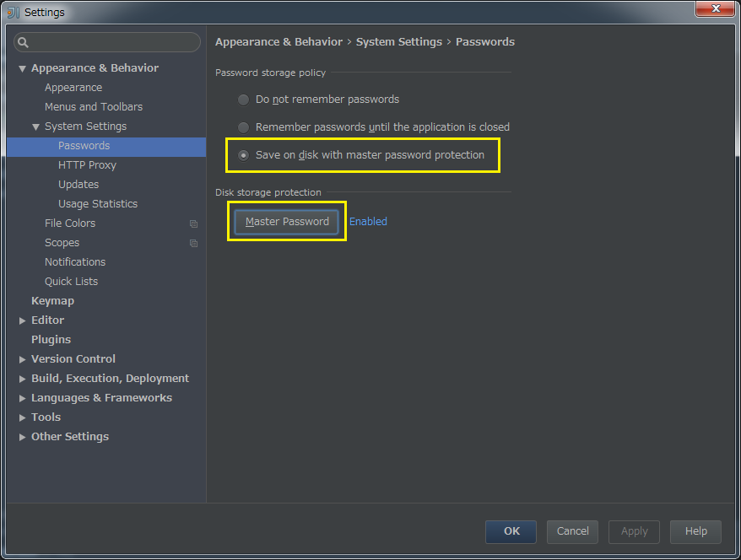
Task: Select "Remember passwords until the application is closed"
Action: (x=243, y=127)
